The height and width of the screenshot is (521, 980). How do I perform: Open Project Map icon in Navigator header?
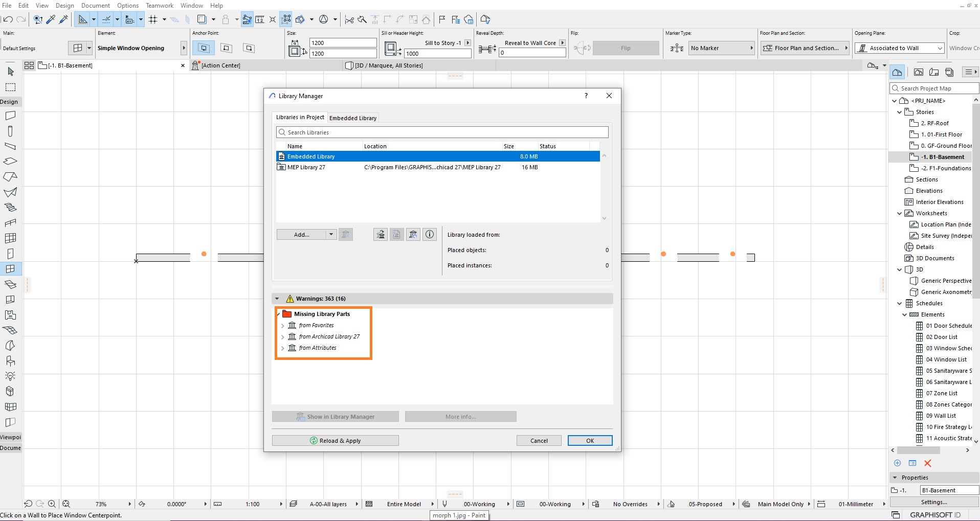(x=897, y=72)
